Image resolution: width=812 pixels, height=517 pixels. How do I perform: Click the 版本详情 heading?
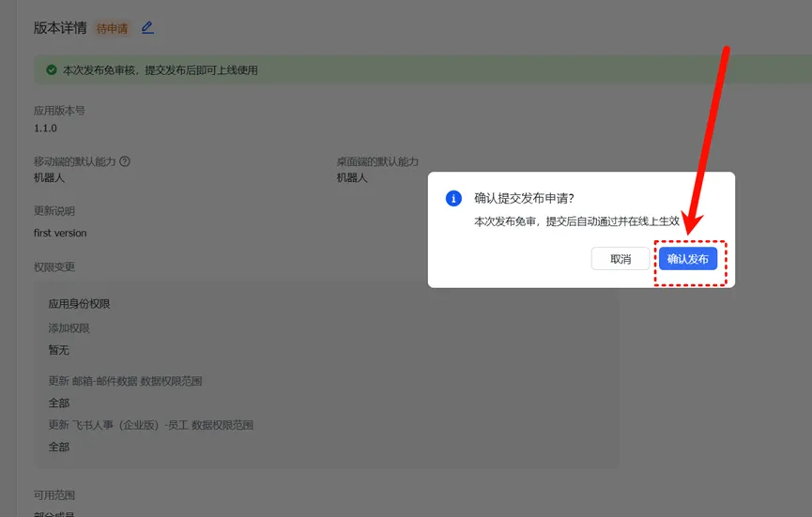(60, 28)
